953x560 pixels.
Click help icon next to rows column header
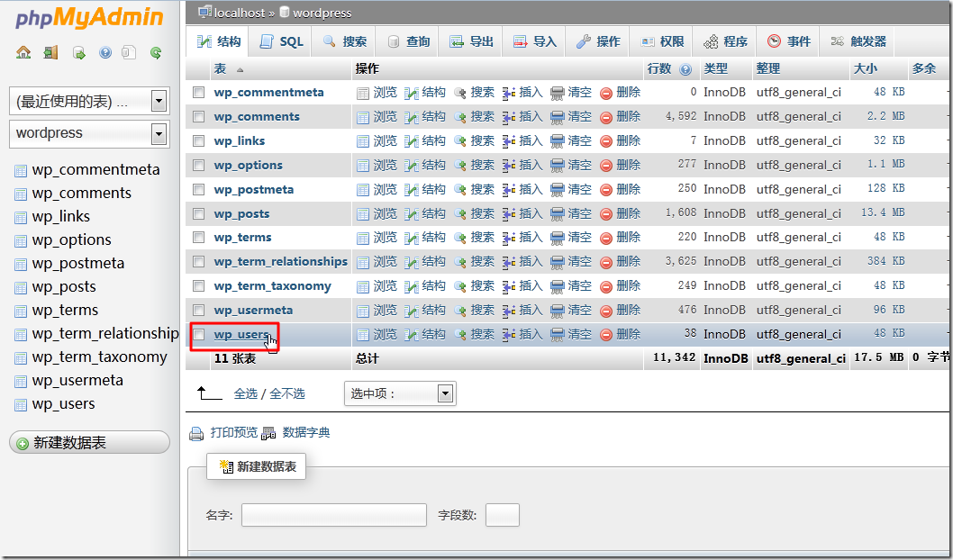coord(685,69)
